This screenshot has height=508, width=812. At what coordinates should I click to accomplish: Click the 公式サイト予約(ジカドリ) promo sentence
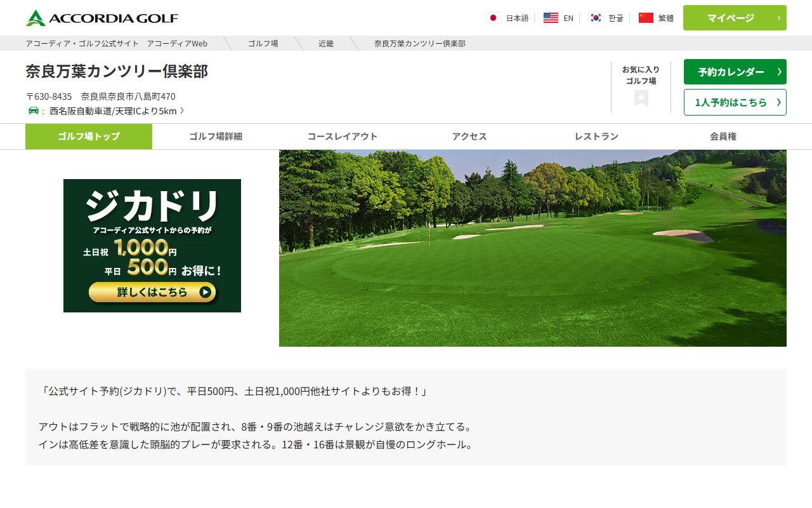pyautogui.click(x=234, y=391)
